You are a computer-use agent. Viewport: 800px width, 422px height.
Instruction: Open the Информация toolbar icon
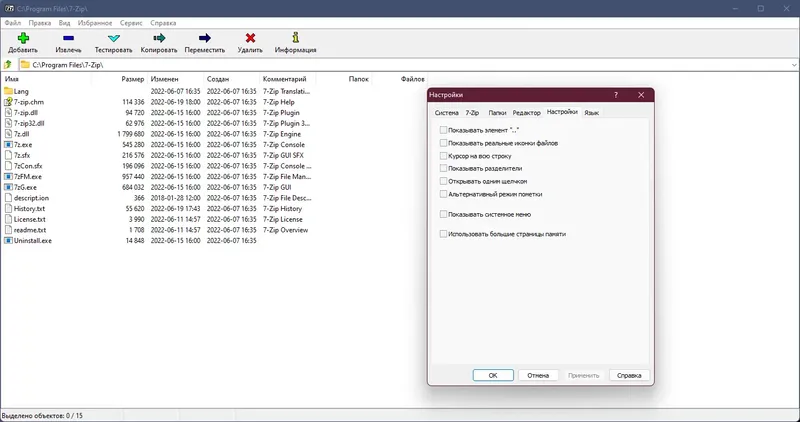point(295,38)
